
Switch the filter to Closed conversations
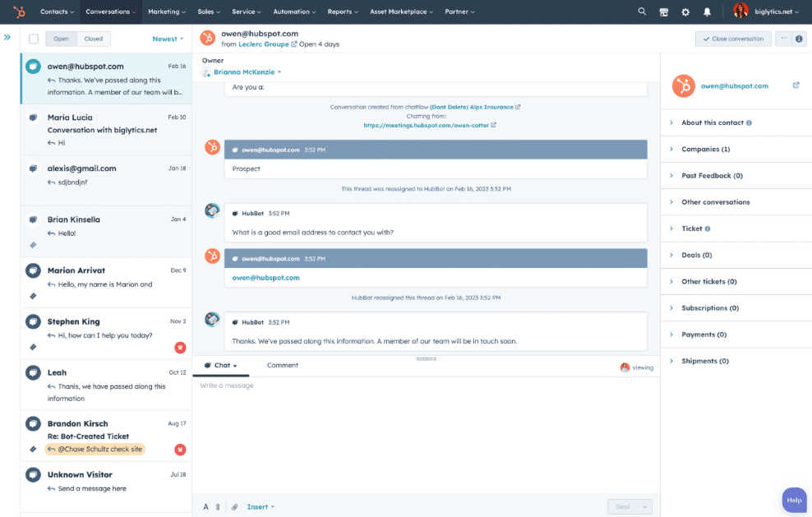point(93,39)
